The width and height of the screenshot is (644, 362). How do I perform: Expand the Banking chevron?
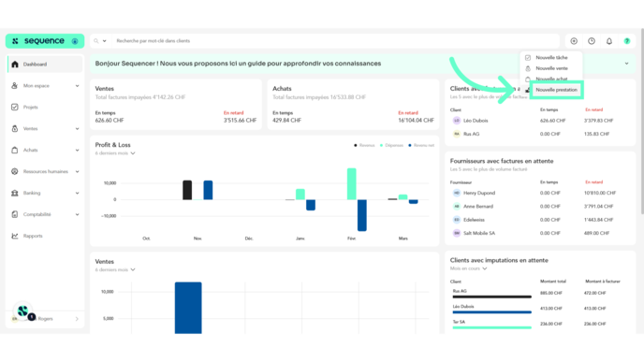[77, 193]
